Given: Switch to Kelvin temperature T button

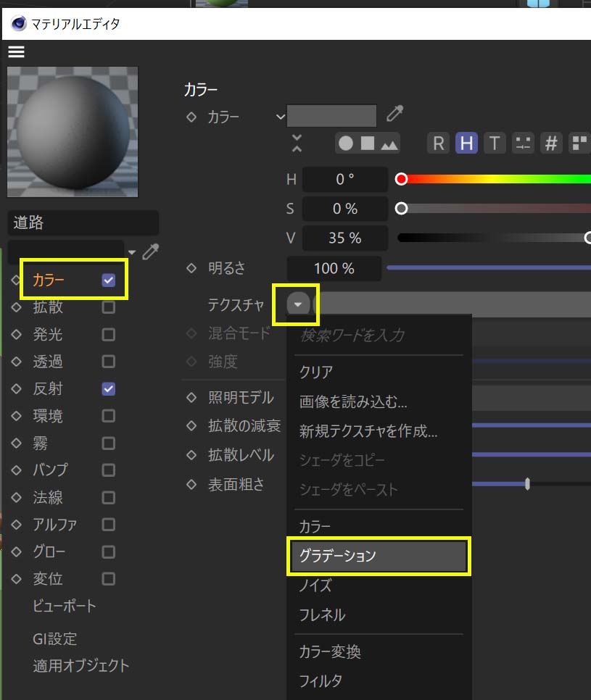Looking at the screenshot, I should tap(495, 143).
